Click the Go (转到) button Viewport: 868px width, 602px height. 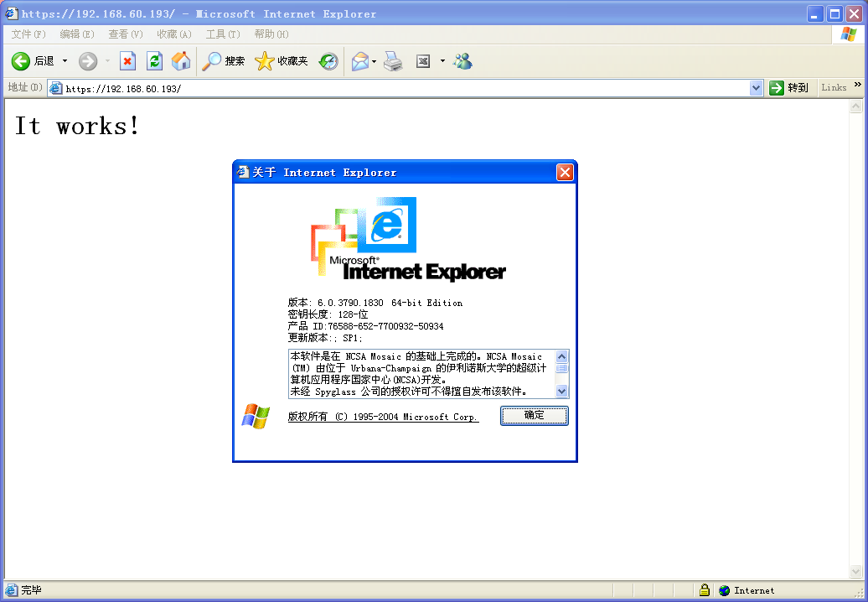pyautogui.click(x=789, y=88)
